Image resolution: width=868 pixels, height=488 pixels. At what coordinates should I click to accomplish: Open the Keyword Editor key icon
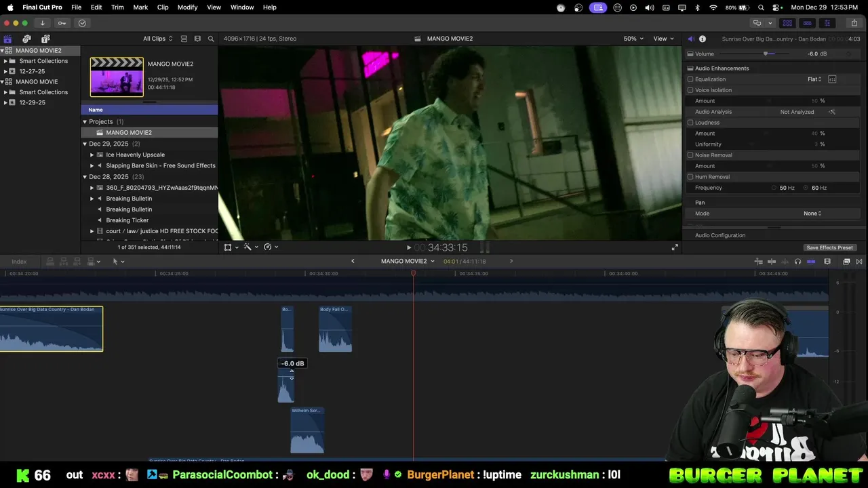(62, 23)
